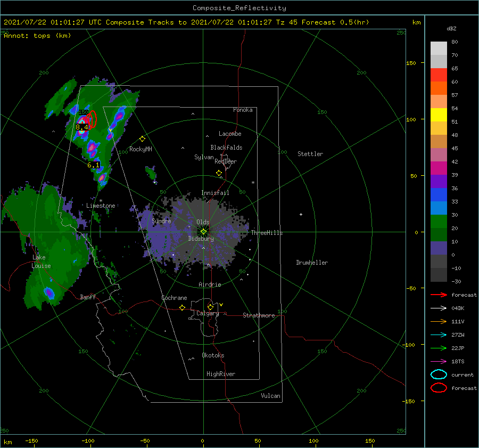The width and height of the screenshot is (479, 448).
Task: Click the Sylvan label on the map
Action: pos(204,157)
